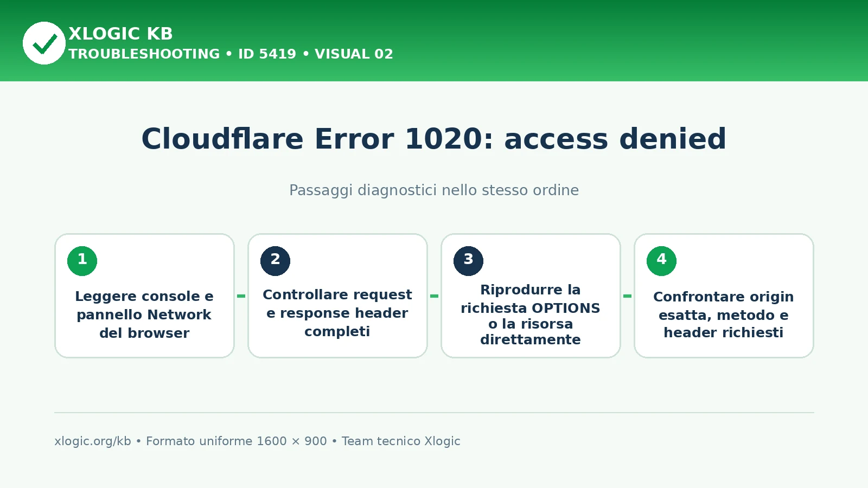Open the Controllare request e response header card
The width and height of the screenshot is (868, 488).
[x=337, y=296]
